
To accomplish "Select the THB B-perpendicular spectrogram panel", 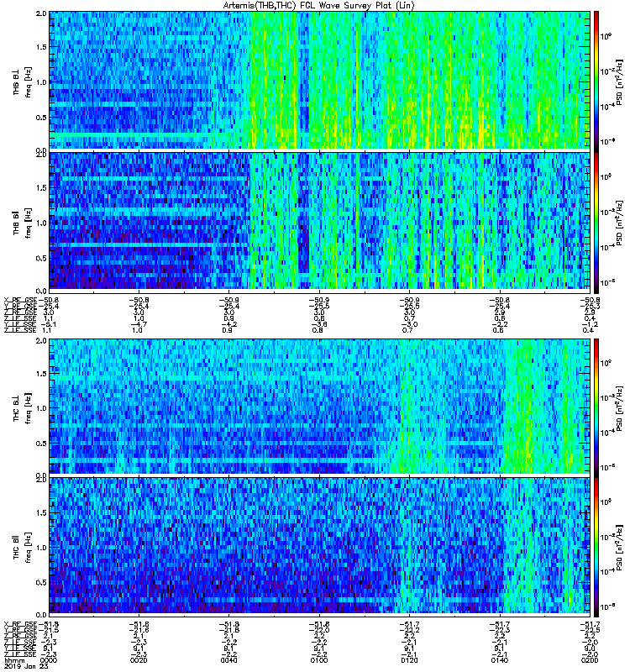I will click(320, 80).
